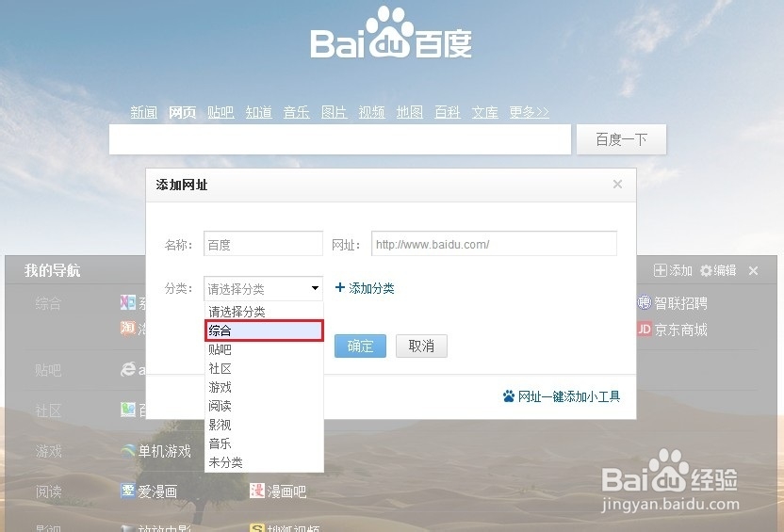This screenshot has height=532, width=784.
Task: Pick 游戏 option in category dropdown
Action: (264, 387)
